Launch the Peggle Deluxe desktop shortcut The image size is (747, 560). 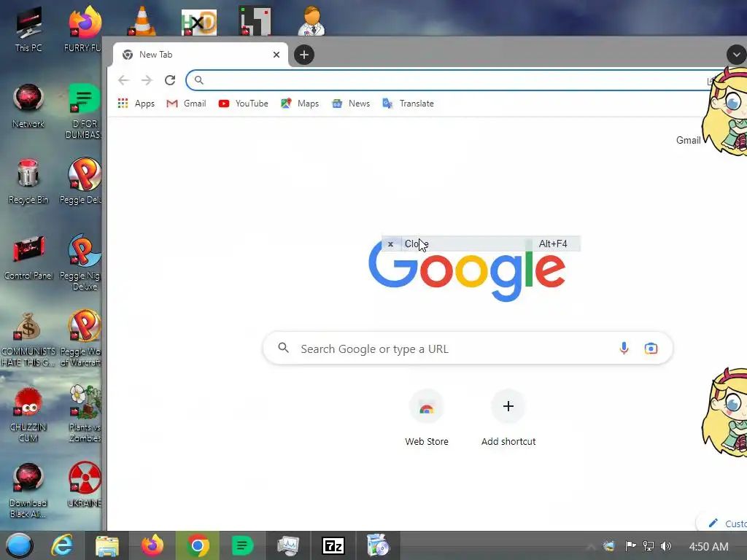tap(83, 181)
